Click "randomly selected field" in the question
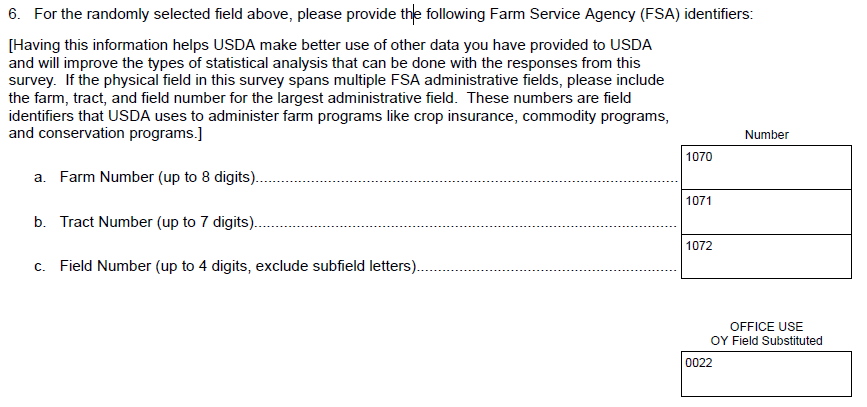 134,14
